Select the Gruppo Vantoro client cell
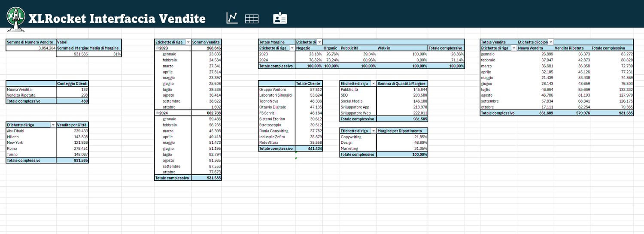Viewport: 644px width, 234px height. [x=276, y=89]
